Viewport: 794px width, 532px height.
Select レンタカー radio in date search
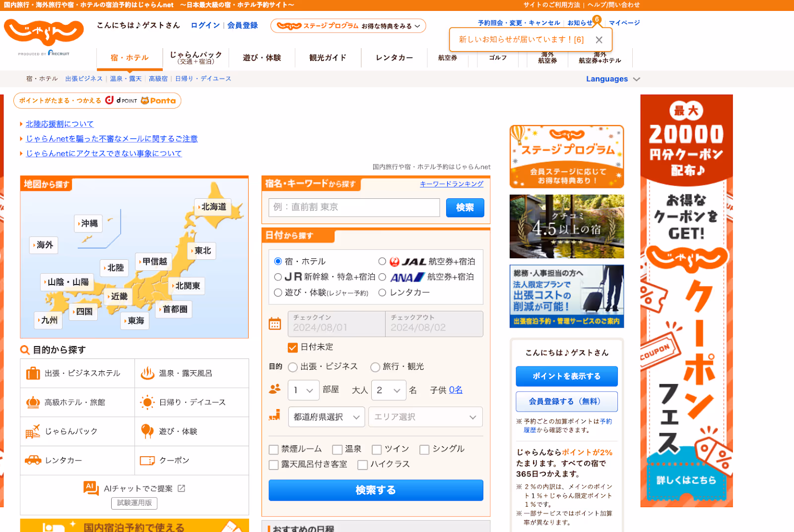(382, 293)
